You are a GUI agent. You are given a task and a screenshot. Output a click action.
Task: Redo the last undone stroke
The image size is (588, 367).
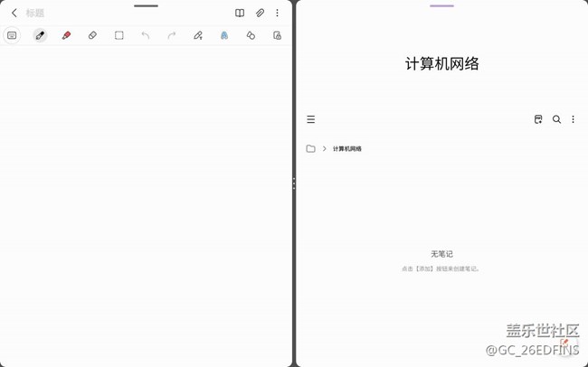pos(171,35)
